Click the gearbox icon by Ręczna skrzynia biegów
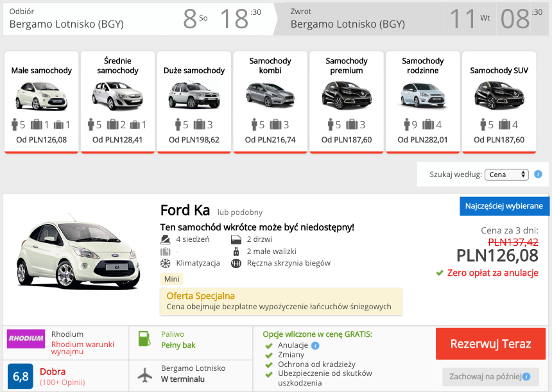 [x=236, y=263]
